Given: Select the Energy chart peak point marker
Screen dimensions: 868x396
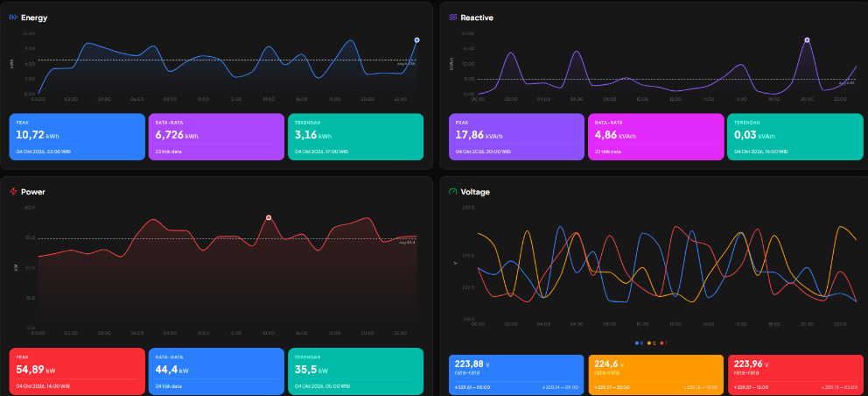Looking at the screenshot, I should (x=416, y=40).
